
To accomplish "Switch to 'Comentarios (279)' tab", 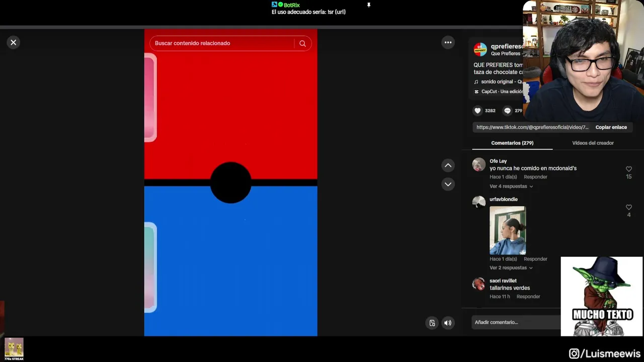I will pos(512,143).
